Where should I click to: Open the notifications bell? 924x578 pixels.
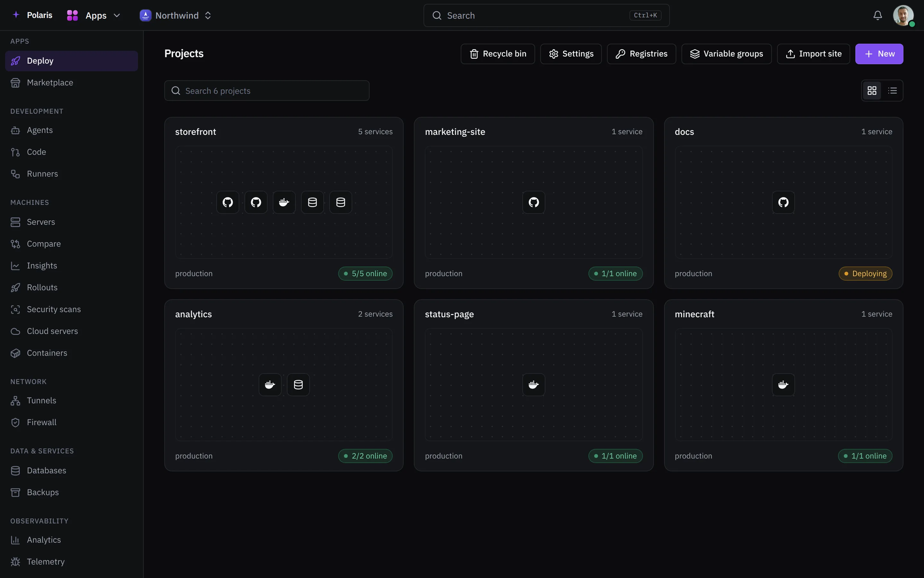tap(877, 15)
